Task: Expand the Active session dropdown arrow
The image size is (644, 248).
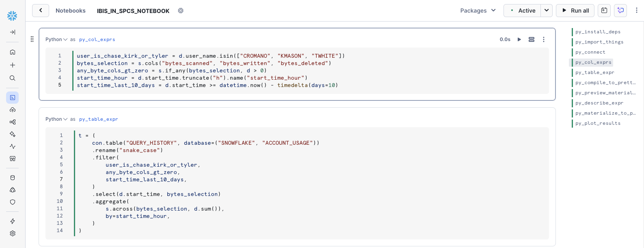Action: point(547,11)
